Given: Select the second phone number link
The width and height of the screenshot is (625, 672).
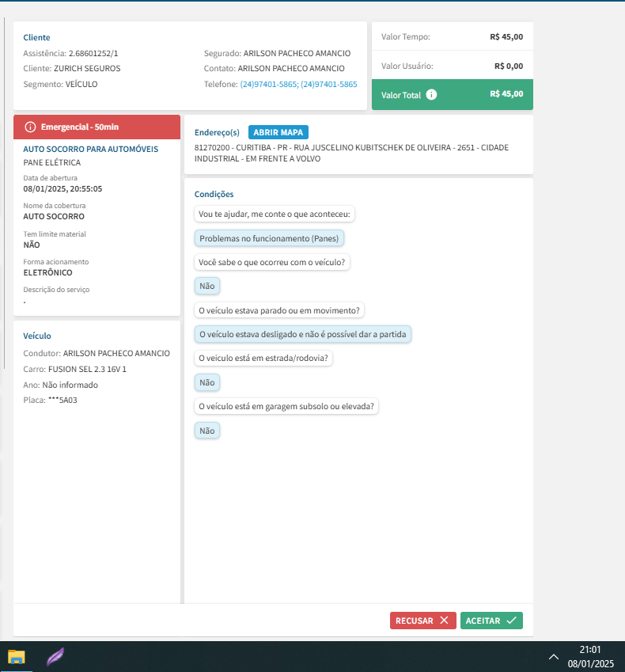Looking at the screenshot, I should (329, 85).
